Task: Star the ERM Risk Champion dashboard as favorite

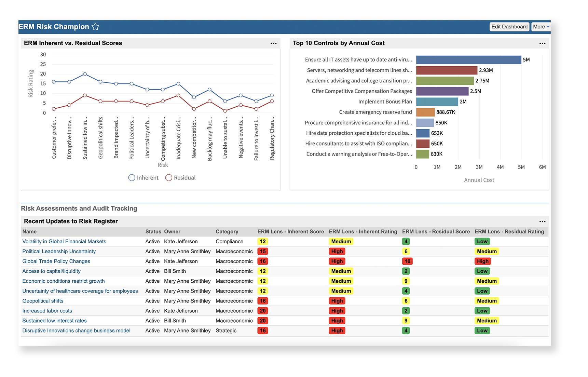Action: tap(96, 26)
